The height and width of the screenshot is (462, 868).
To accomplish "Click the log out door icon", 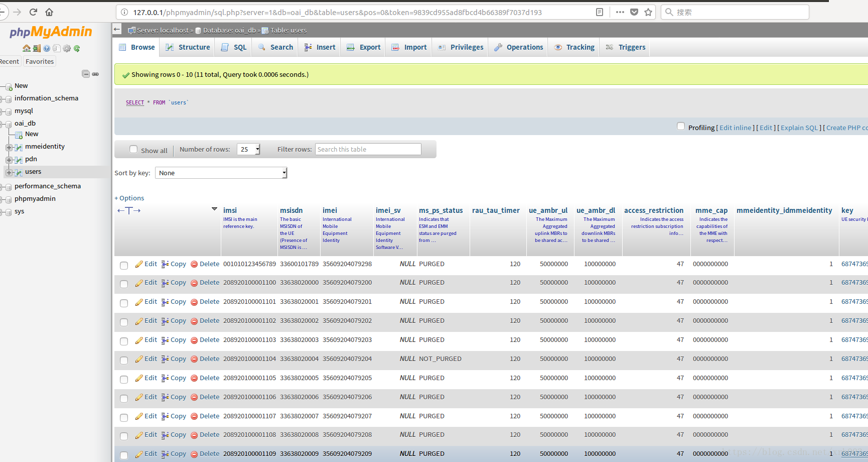I will pyautogui.click(x=37, y=48).
